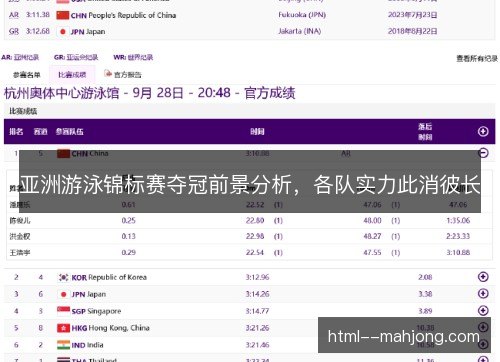Click the split time 2:23.33
The height and width of the screenshot is (362, 500).
[458, 236]
